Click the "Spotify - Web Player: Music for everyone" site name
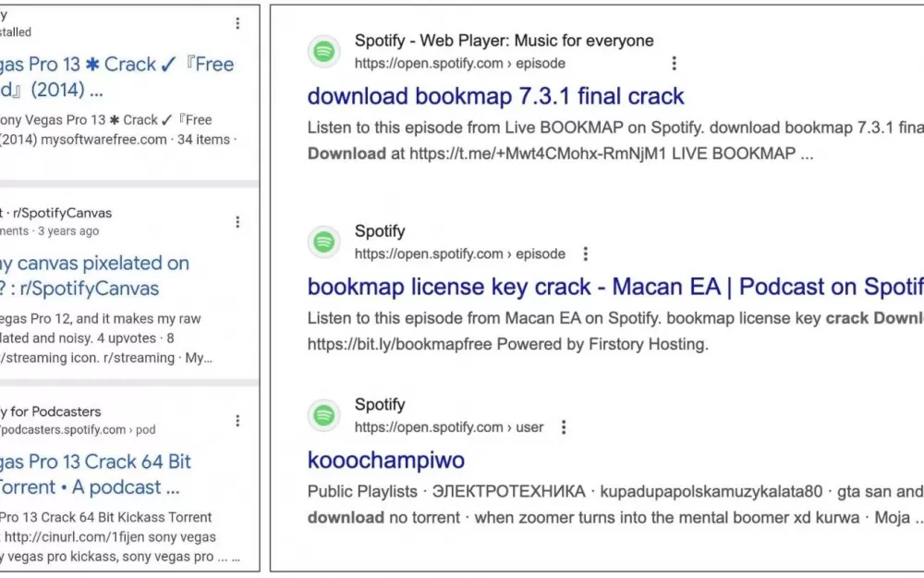This screenshot has width=924, height=578. click(x=504, y=41)
